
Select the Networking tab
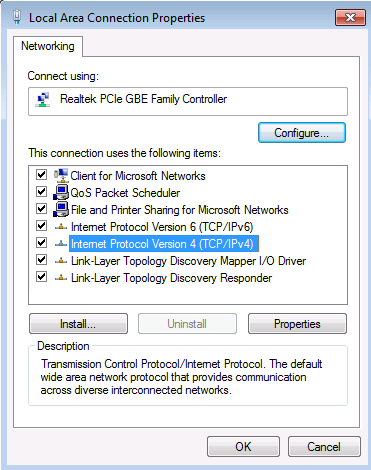tap(48, 46)
